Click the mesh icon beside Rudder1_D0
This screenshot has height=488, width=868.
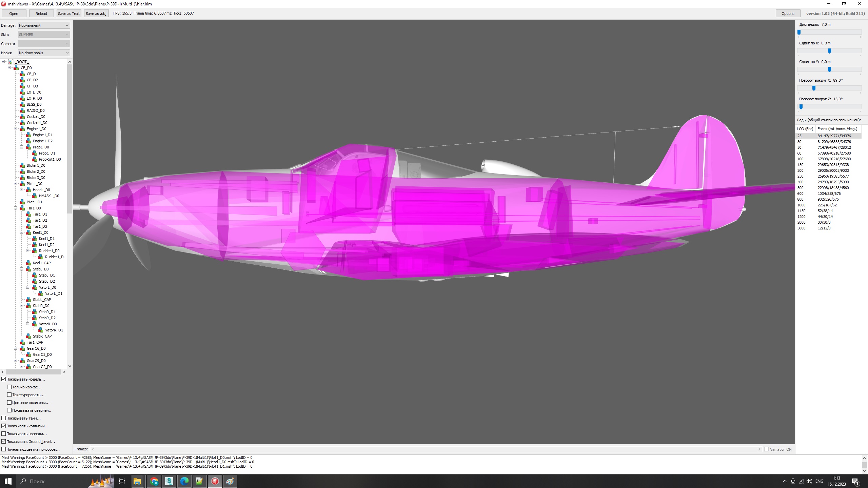[35, 251]
